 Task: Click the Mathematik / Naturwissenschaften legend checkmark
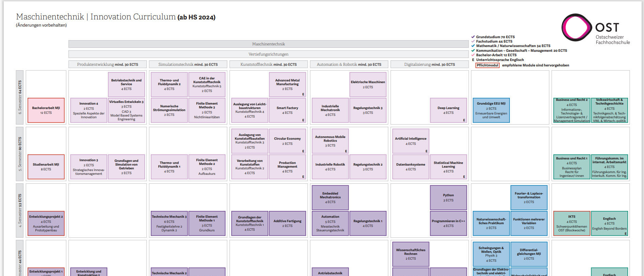click(x=473, y=46)
